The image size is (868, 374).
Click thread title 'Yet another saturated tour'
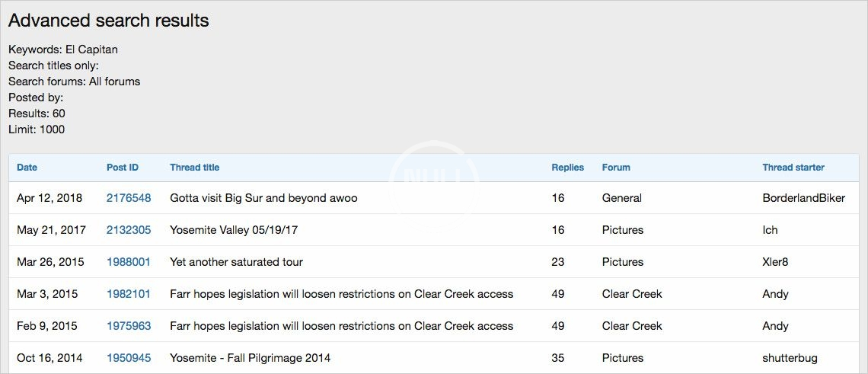pos(236,262)
